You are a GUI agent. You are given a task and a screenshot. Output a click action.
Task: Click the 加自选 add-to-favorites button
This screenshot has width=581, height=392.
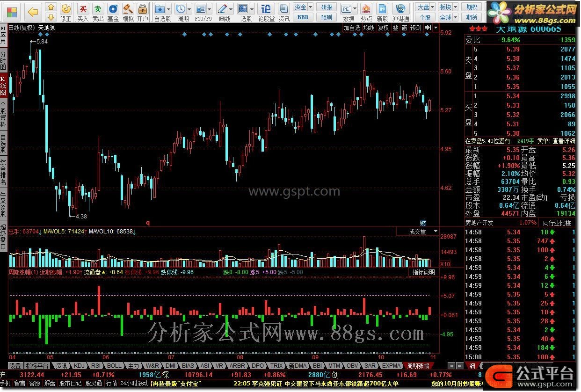(352, 28)
